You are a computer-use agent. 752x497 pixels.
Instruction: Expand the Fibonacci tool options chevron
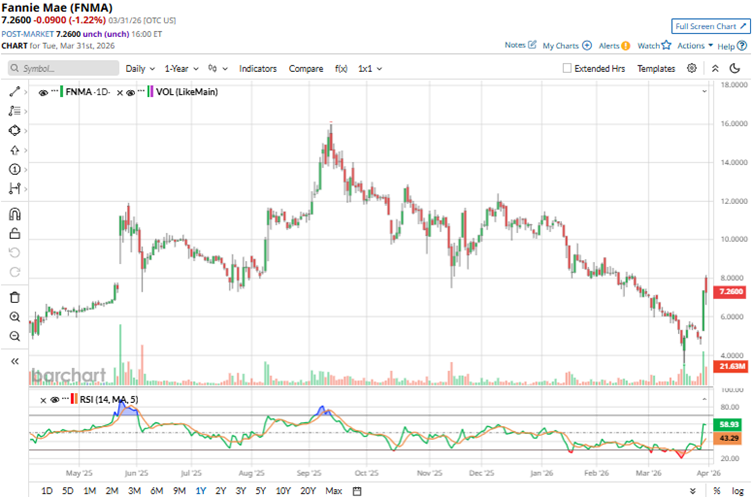click(x=25, y=111)
